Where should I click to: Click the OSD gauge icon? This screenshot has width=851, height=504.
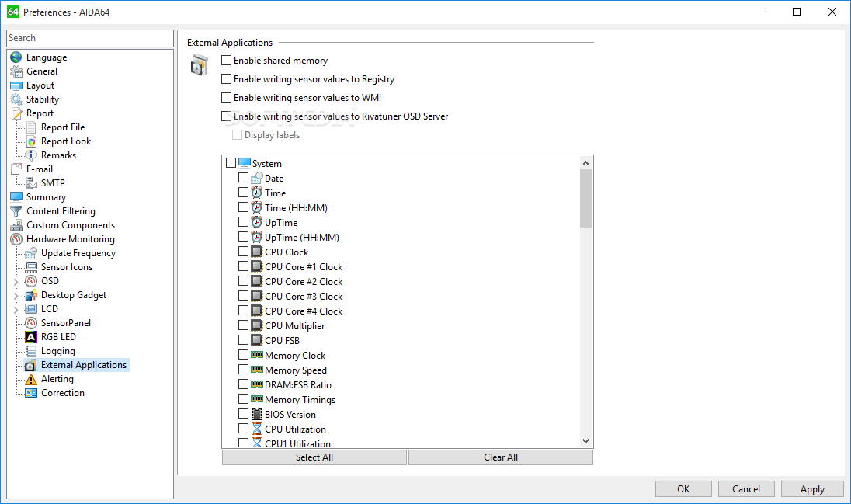(32, 281)
